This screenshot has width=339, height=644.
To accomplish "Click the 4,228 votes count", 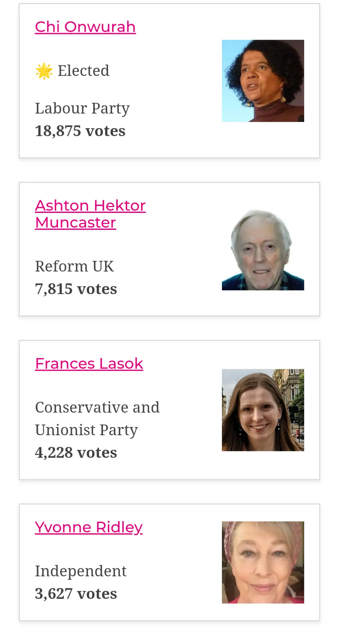I will click(76, 453).
